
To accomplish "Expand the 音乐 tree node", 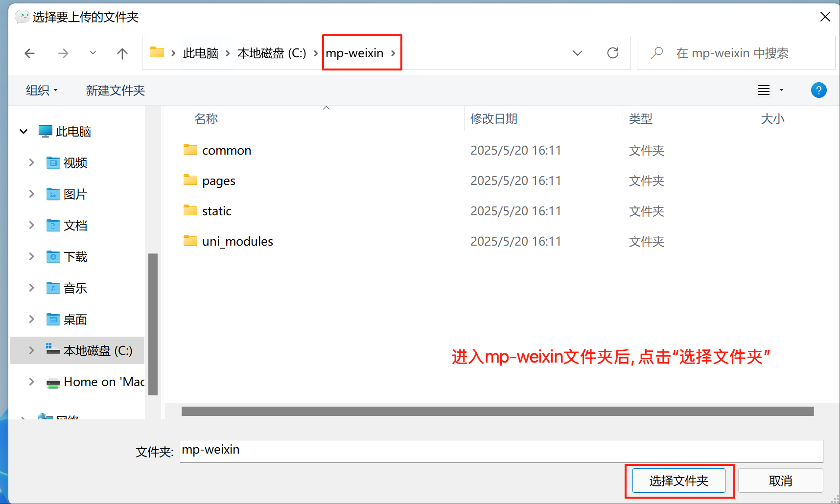I will pyautogui.click(x=32, y=288).
